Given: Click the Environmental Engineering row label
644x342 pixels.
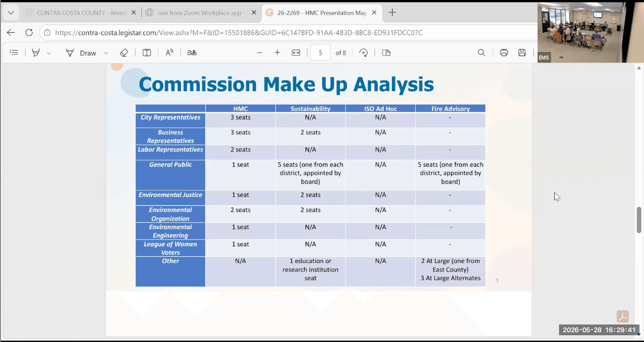Looking at the screenshot, I should click(x=170, y=231).
